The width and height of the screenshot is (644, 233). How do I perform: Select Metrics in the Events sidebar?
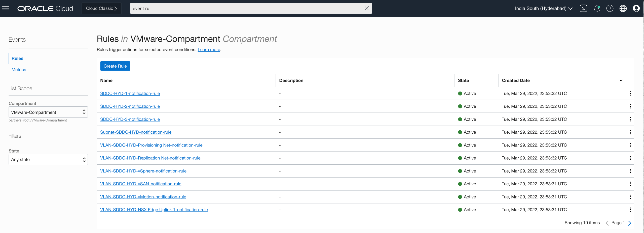[19, 69]
